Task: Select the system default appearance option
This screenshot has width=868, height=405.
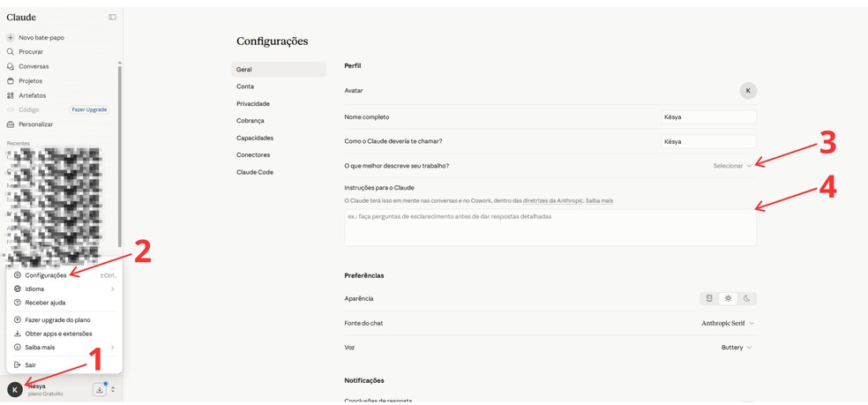Action: tap(709, 298)
